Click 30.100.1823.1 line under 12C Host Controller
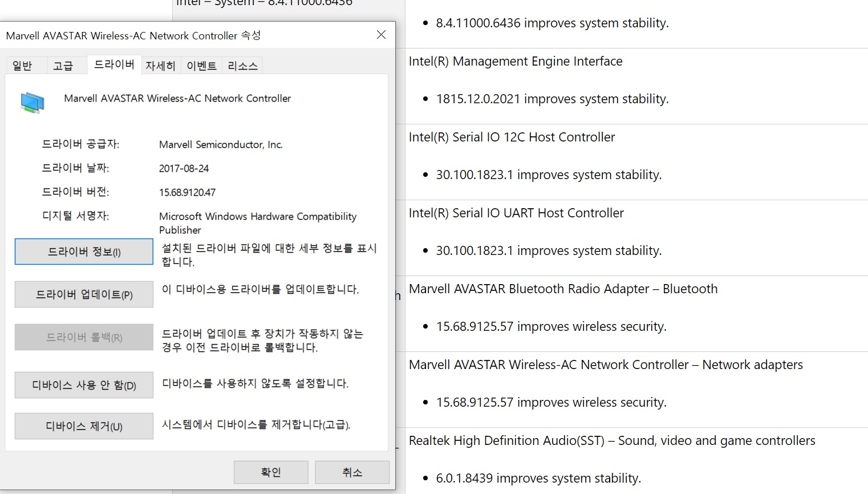Image resolution: width=868 pixels, height=494 pixels. (549, 175)
